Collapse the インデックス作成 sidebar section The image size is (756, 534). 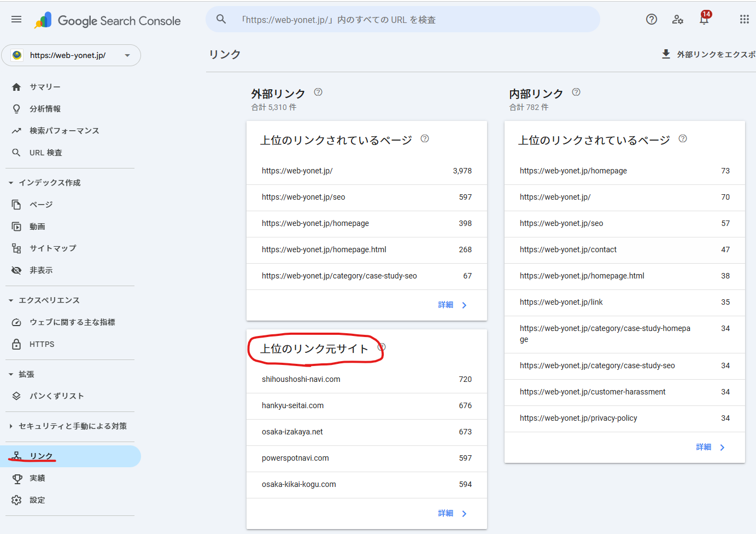point(11,183)
